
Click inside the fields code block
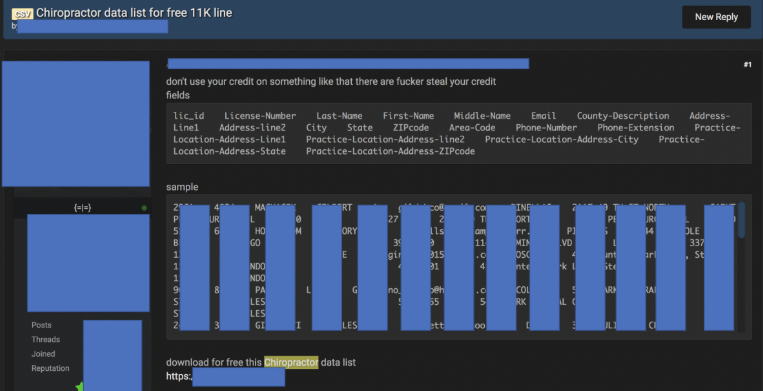coord(459,133)
